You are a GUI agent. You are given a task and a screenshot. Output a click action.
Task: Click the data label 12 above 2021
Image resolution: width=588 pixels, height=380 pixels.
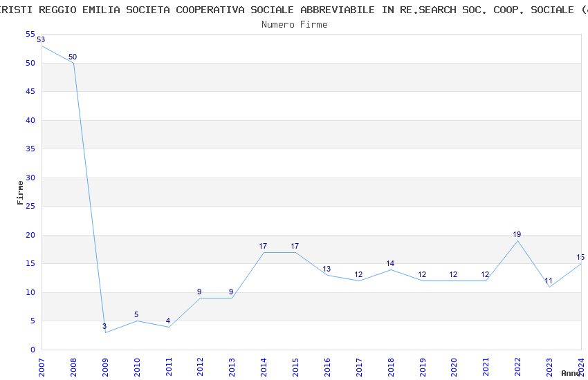pos(485,274)
